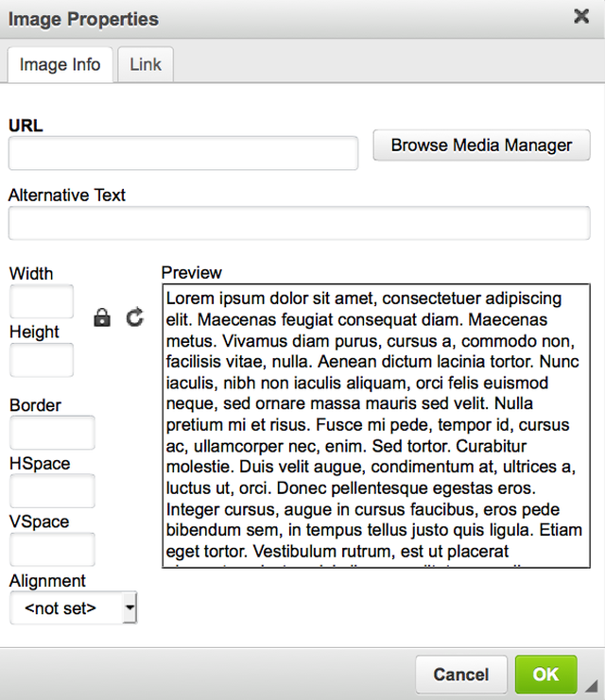
Task: Click the Alternative Text label
Action: pyautogui.click(x=67, y=196)
